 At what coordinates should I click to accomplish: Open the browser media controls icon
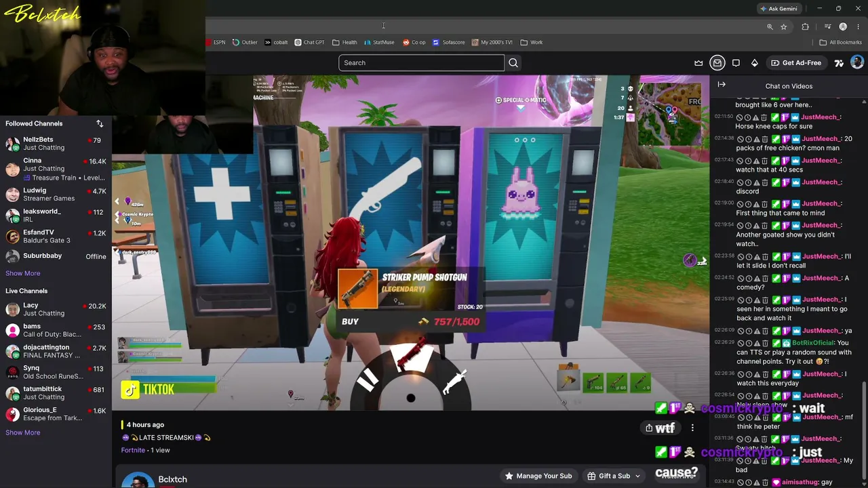click(827, 26)
